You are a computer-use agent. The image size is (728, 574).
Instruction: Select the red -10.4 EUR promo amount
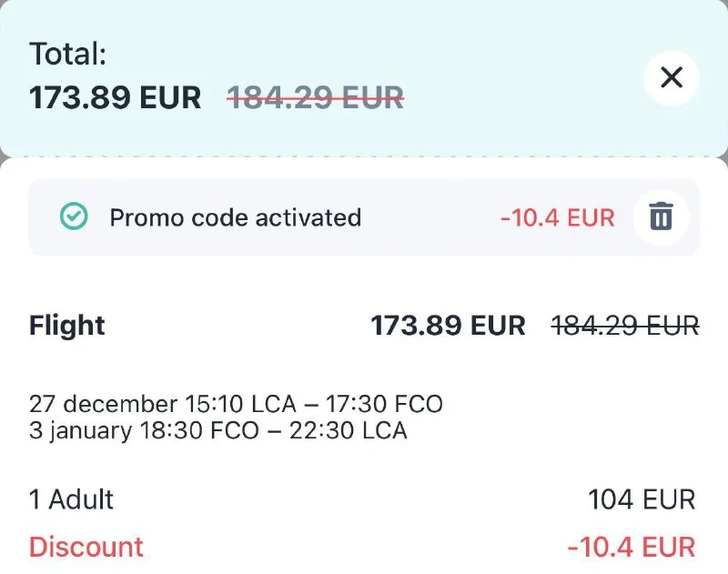tap(557, 218)
